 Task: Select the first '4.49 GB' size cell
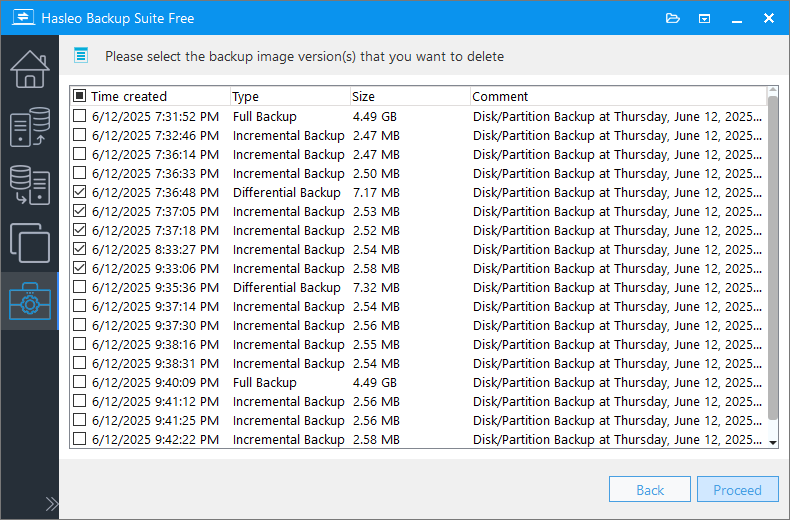[375, 116]
